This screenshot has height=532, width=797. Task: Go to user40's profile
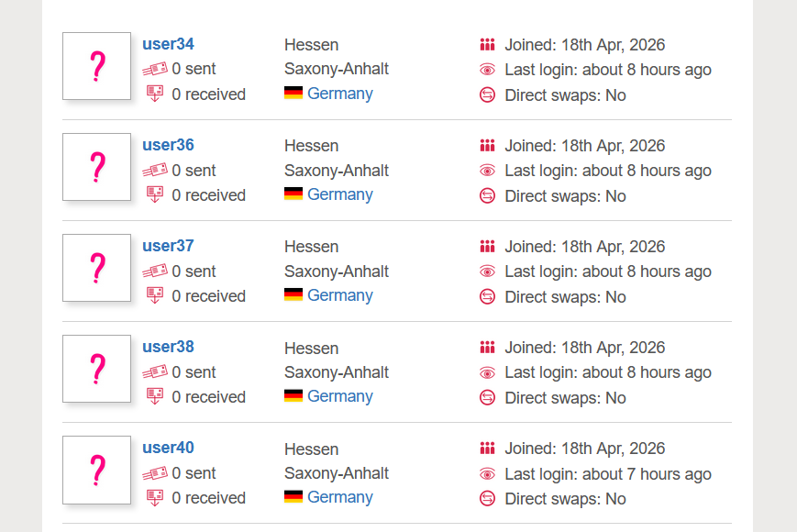tap(168, 448)
